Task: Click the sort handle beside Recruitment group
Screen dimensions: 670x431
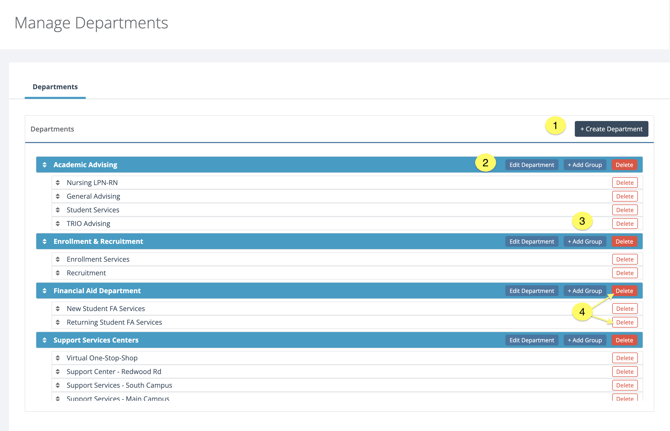Action: coord(58,273)
